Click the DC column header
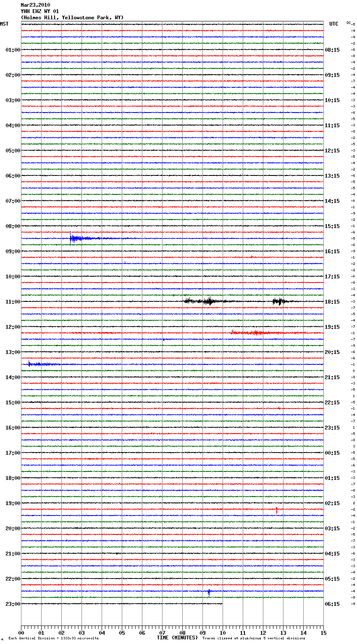The height and width of the screenshot is (644, 357). (x=349, y=23)
